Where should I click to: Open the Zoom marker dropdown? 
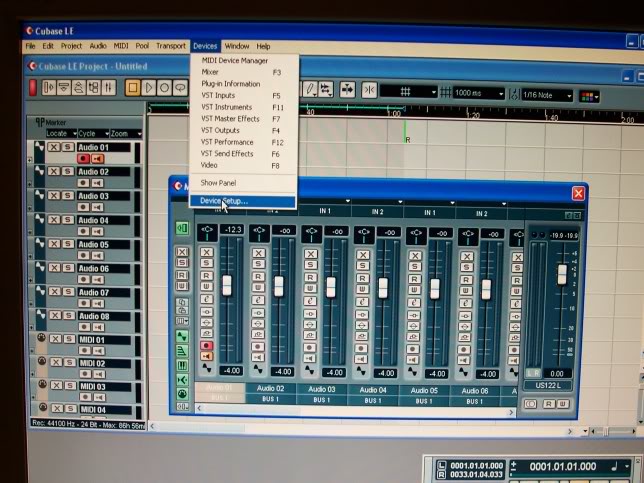(x=126, y=133)
